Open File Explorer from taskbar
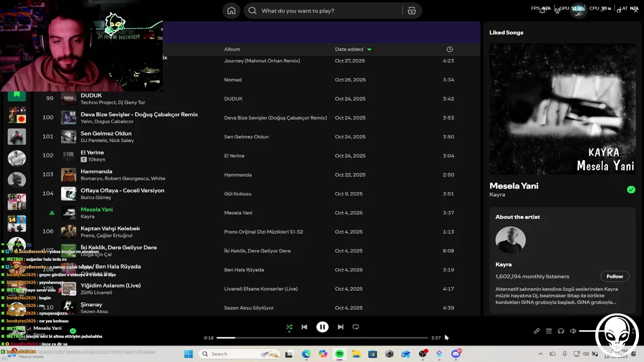This screenshot has height=362, width=644. click(x=356, y=354)
